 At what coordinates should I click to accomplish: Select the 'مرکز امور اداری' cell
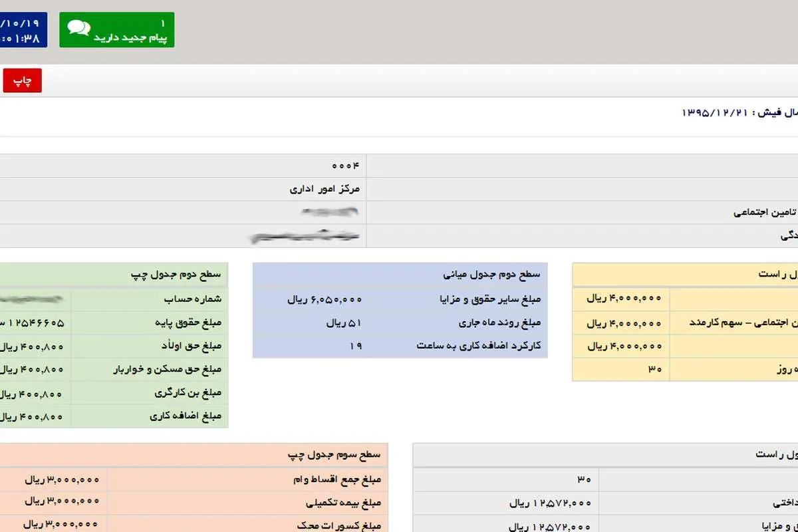pos(325,189)
